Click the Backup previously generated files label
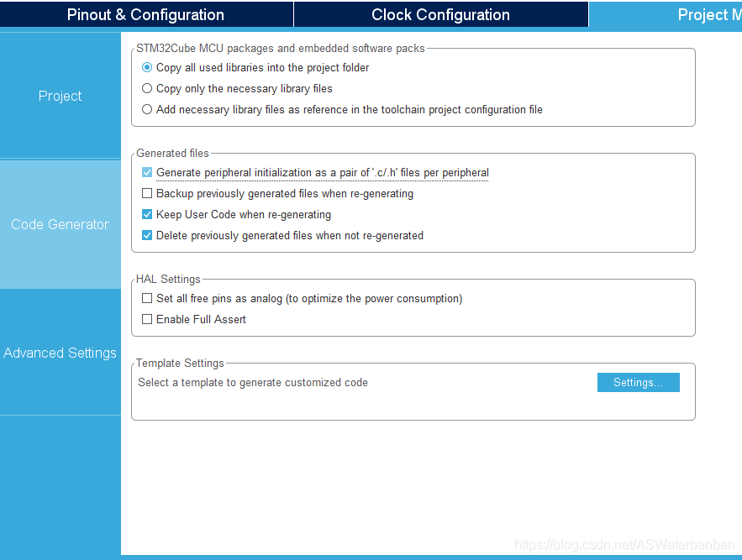Image resolution: width=742 pixels, height=560 pixels. click(x=285, y=194)
